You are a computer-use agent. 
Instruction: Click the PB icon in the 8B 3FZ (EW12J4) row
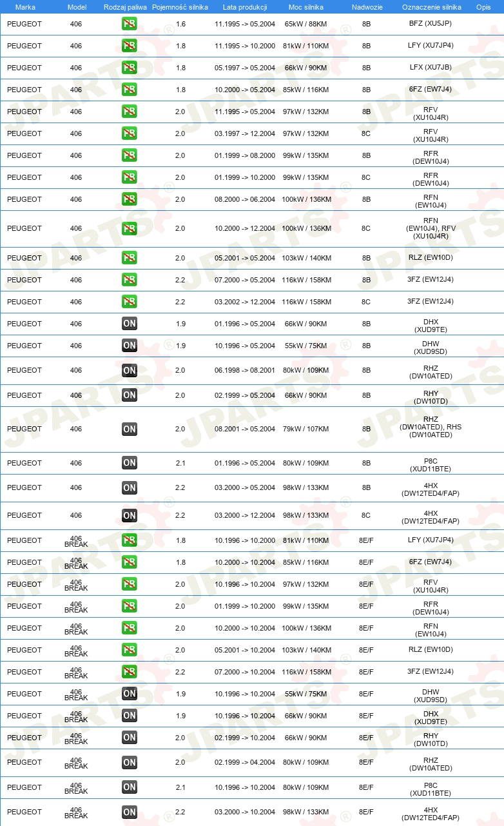(x=130, y=280)
